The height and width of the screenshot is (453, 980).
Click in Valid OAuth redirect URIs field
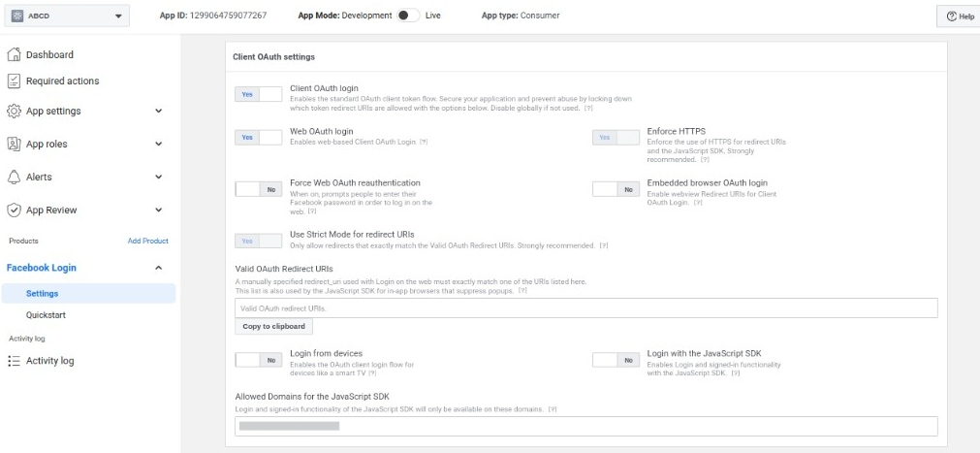pos(586,307)
